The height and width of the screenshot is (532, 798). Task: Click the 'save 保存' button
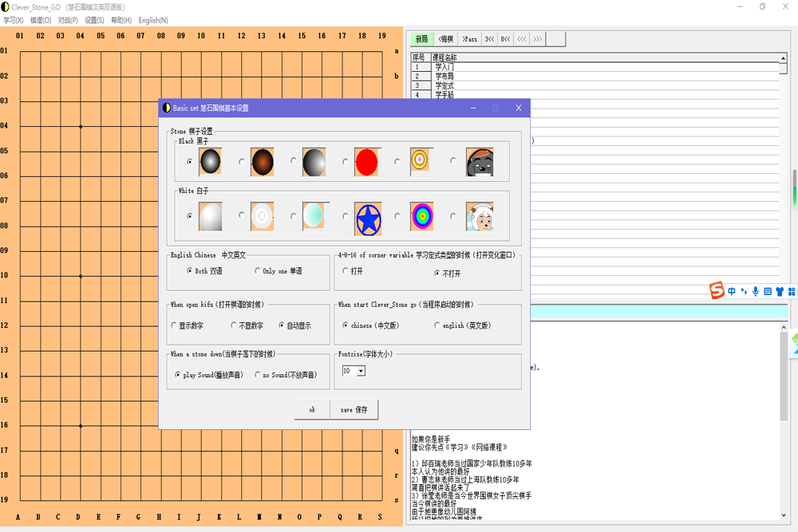[x=354, y=410]
